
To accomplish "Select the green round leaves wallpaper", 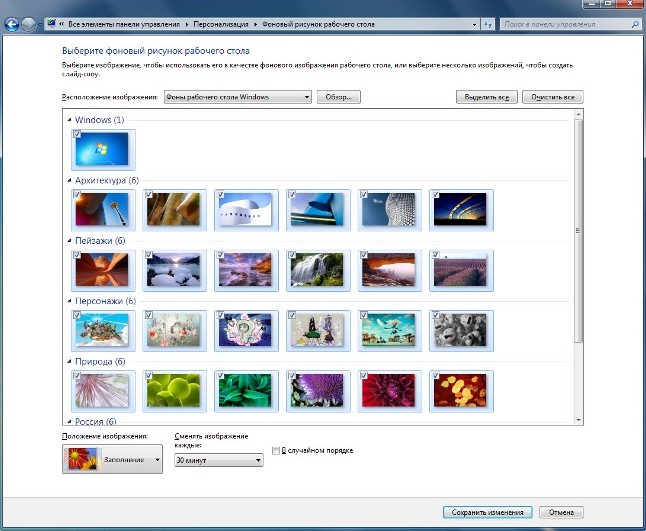I will point(174,390).
